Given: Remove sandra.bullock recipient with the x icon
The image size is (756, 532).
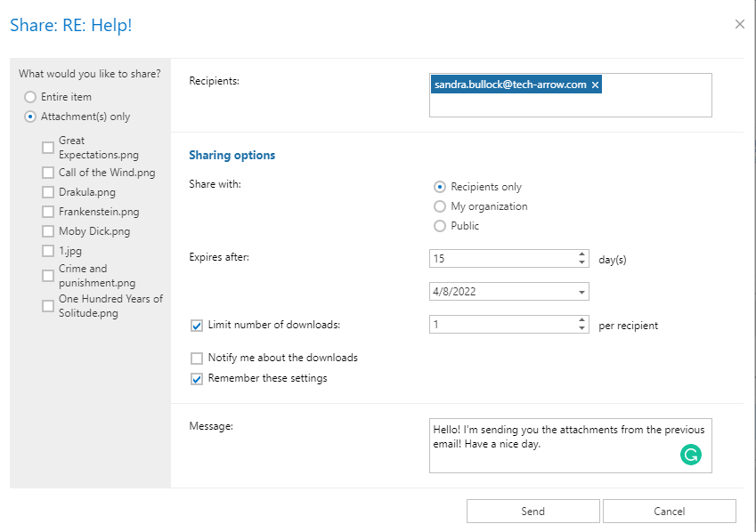Looking at the screenshot, I should 596,85.
